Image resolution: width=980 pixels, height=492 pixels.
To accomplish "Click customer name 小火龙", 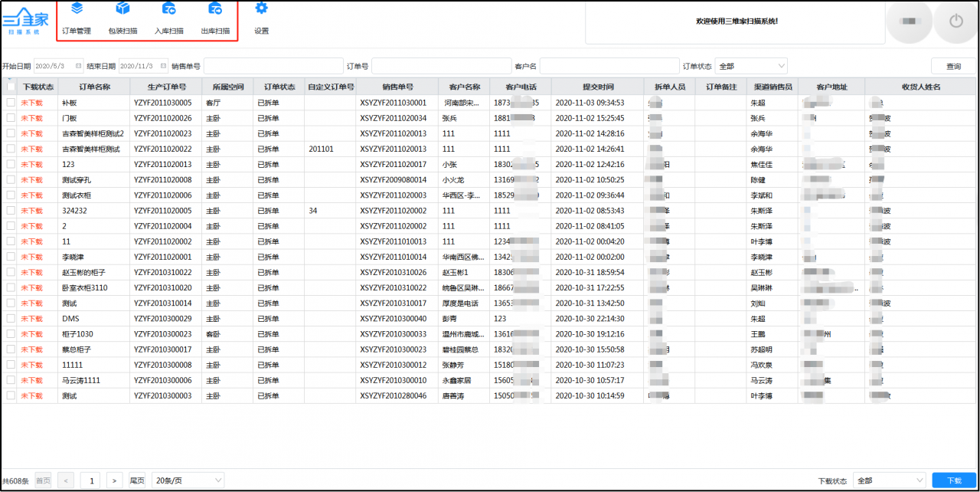I will point(453,180).
